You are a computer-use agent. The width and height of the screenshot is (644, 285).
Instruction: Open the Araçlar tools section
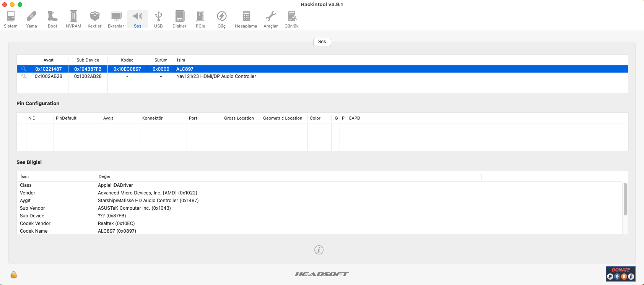click(270, 19)
